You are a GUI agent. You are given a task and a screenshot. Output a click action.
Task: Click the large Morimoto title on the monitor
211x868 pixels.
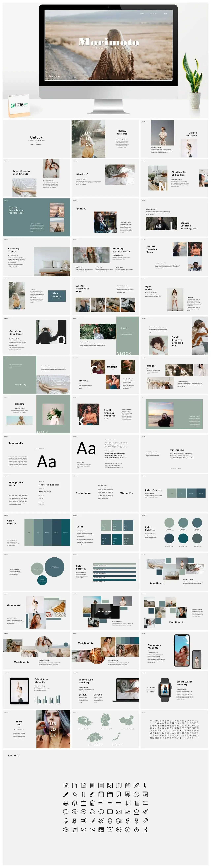109,42
